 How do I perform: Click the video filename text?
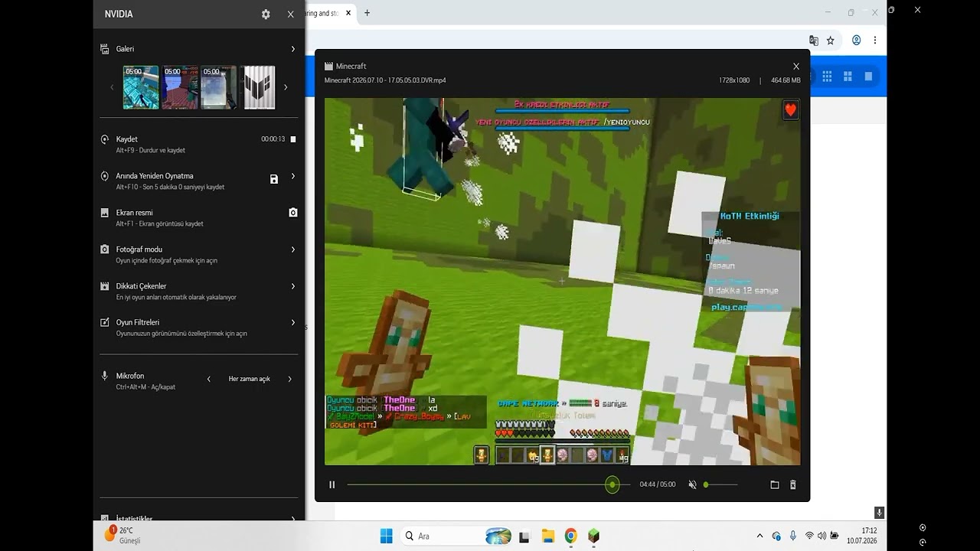[385, 80]
